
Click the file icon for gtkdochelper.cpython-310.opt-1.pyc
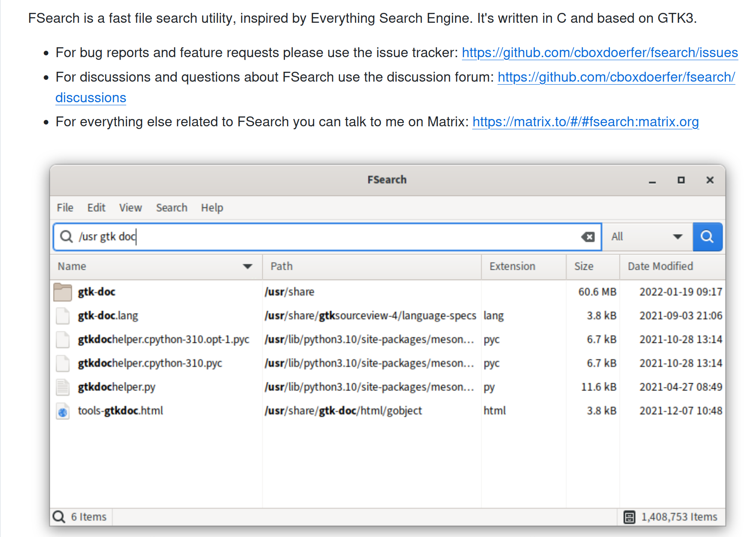63,339
